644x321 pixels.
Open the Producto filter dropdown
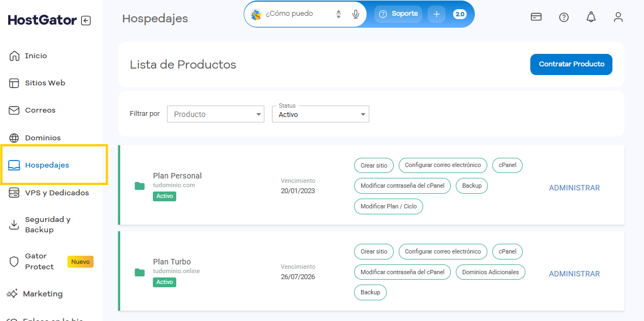point(215,114)
